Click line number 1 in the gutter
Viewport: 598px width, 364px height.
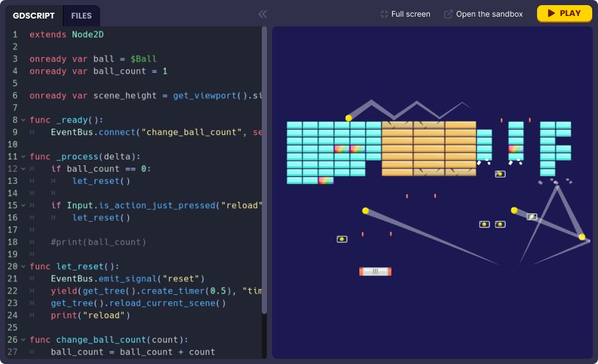pos(15,35)
